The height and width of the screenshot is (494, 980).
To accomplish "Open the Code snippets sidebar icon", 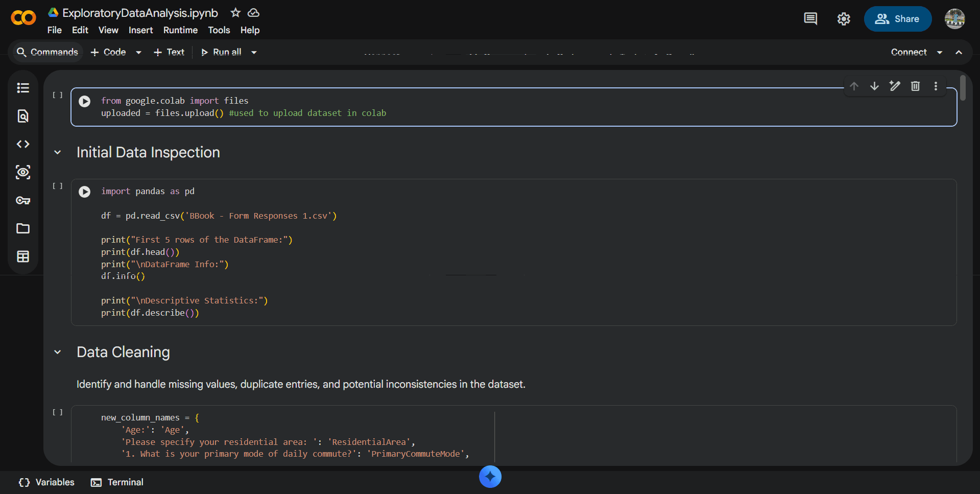I will [x=23, y=144].
